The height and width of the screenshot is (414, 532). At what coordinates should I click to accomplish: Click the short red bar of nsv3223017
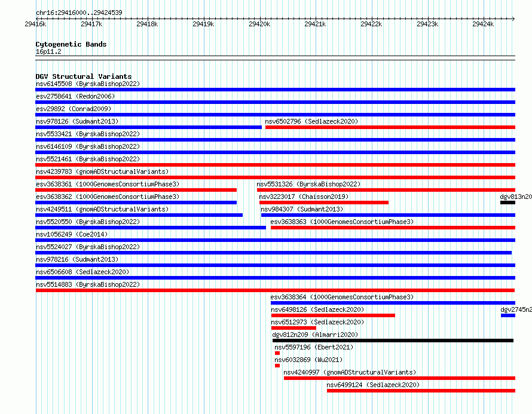click(x=324, y=203)
